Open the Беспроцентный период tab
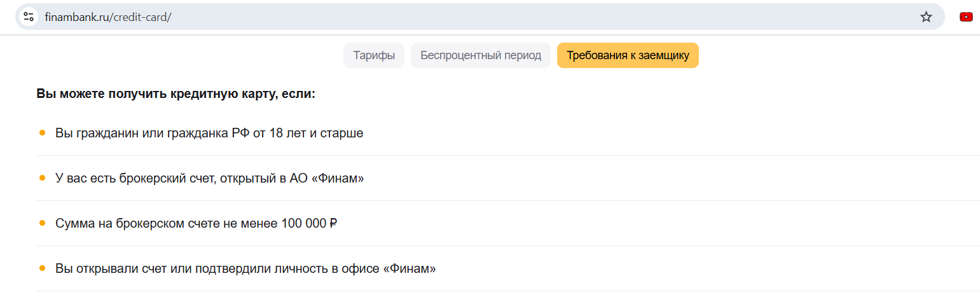 click(x=481, y=55)
